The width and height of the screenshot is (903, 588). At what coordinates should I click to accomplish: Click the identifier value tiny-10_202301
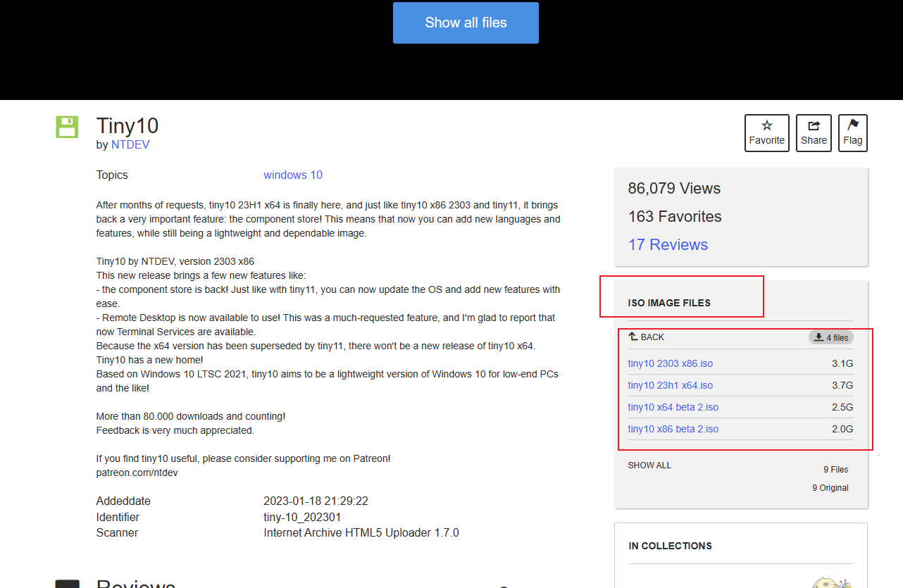[302, 518]
